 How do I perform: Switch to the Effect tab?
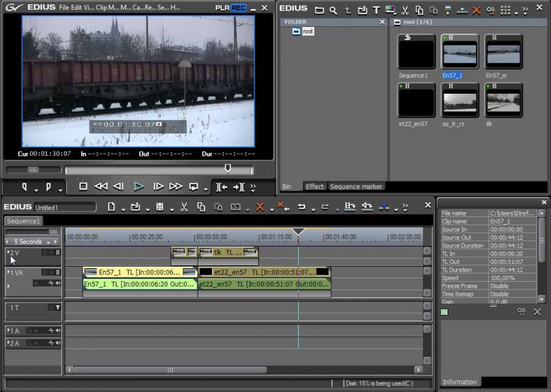tap(315, 187)
